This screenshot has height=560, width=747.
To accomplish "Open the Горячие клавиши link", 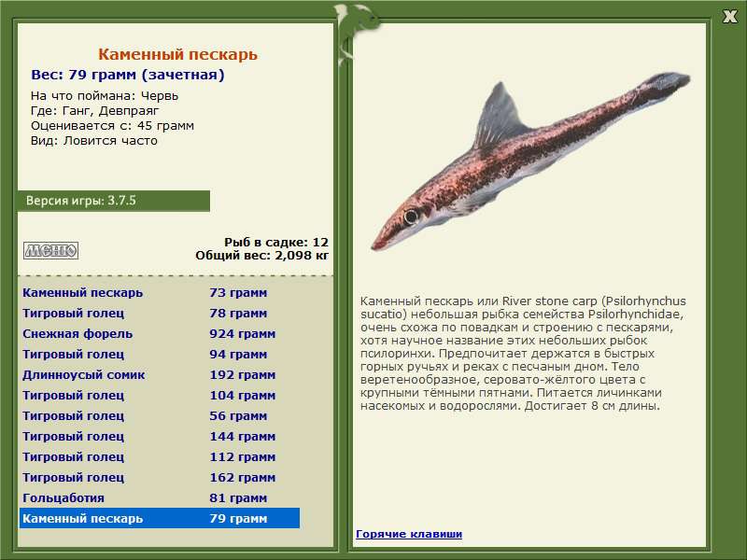I will coord(409,534).
